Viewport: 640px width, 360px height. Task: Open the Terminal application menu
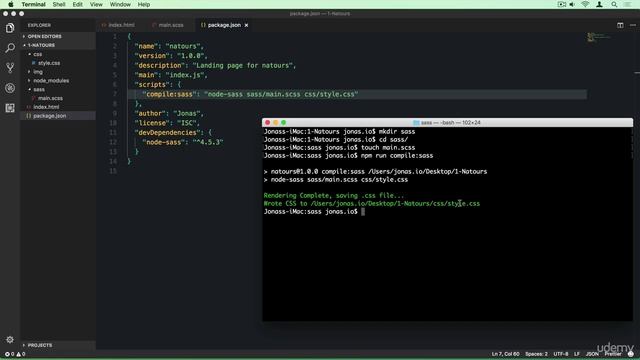click(33, 4)
